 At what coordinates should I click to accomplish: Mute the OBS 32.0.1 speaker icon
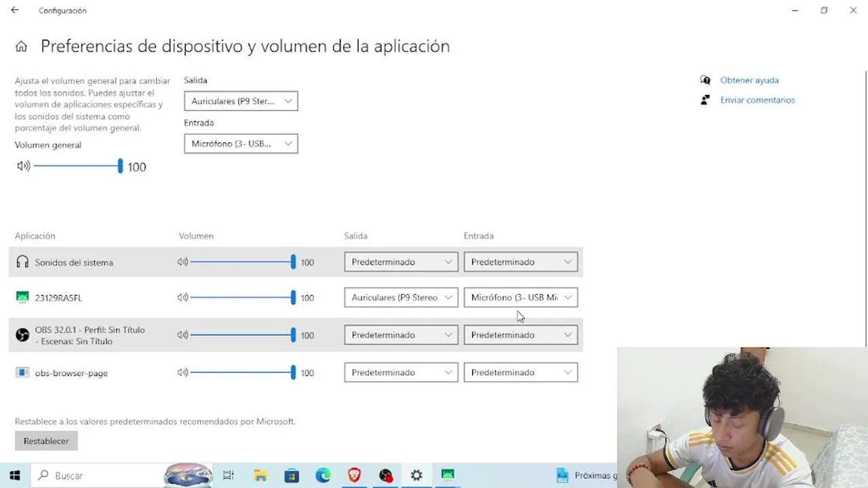pyautogui.click(x=182, y=335)
